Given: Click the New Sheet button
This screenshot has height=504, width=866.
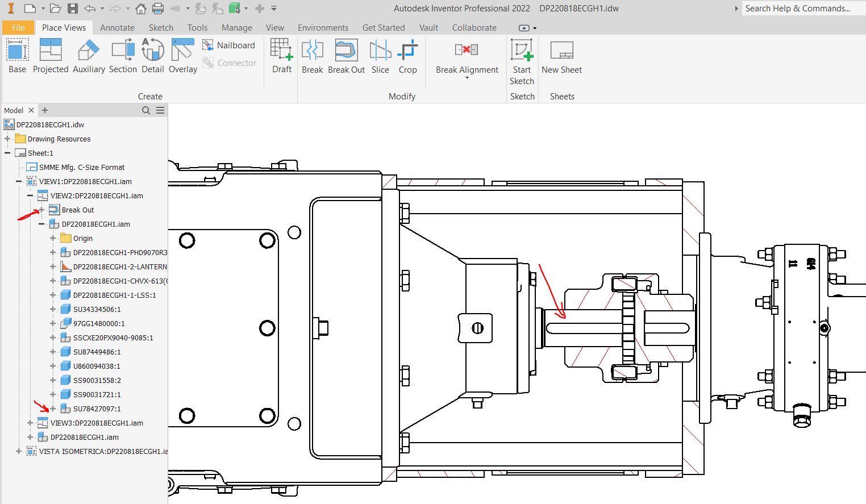Looking at the screenshot, I should (x=561, y=56).
